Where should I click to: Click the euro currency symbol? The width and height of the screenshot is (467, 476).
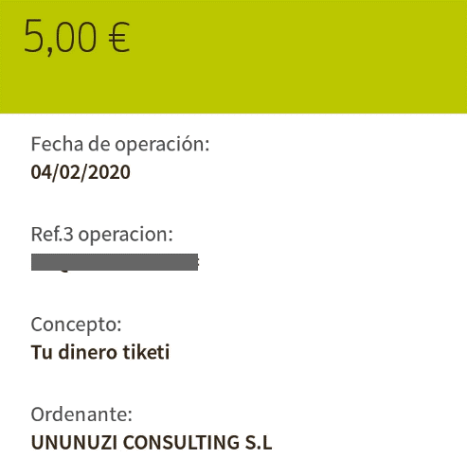tap(118, 37)
